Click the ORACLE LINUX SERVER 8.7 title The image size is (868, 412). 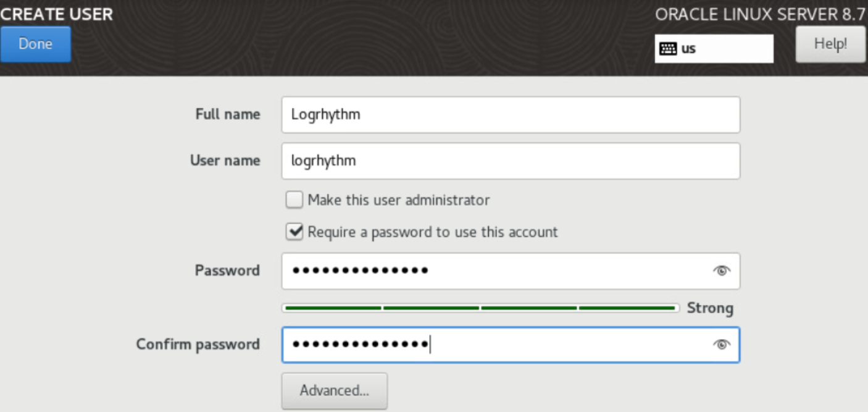761,15
